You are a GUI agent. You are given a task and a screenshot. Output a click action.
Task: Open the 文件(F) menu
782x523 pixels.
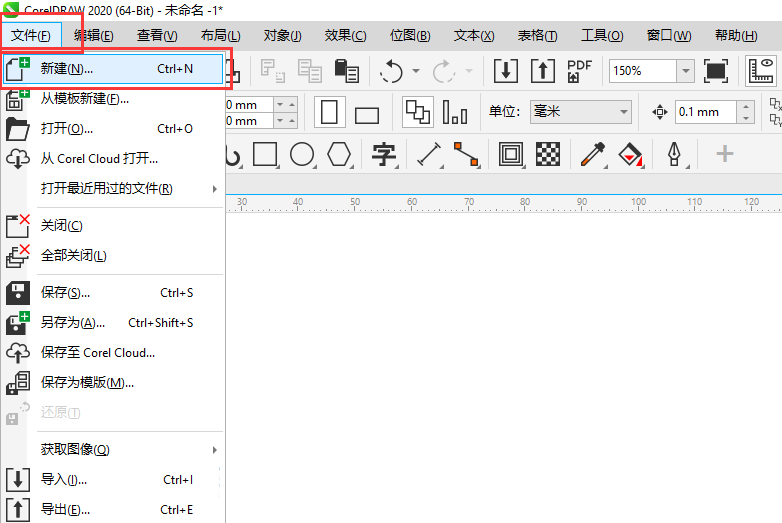31,35
